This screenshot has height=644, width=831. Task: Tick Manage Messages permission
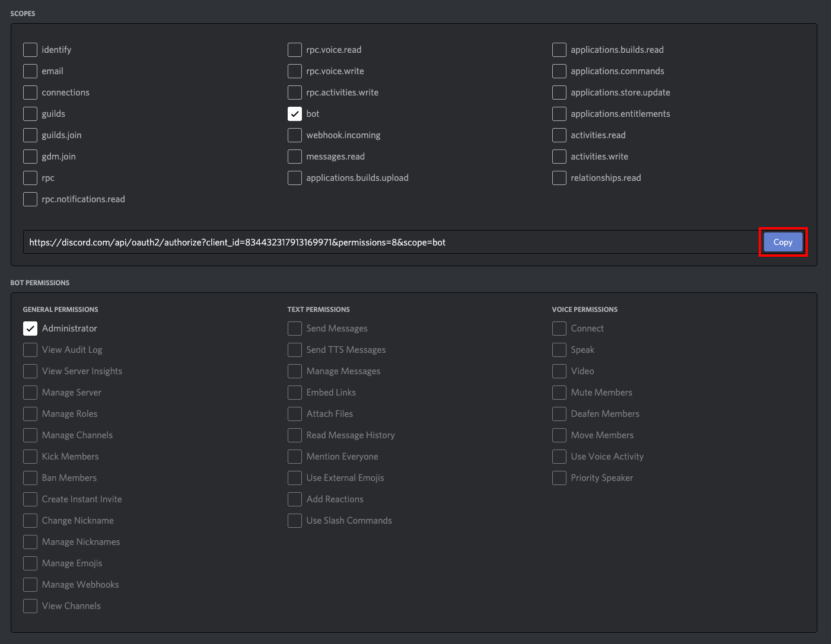pos(295,371)
